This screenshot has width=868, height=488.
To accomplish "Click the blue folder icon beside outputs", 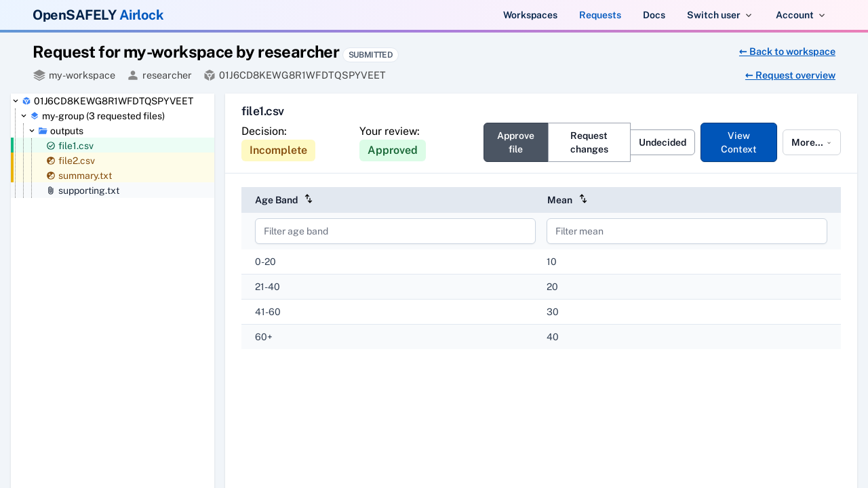I will click(x=43, y=130).
